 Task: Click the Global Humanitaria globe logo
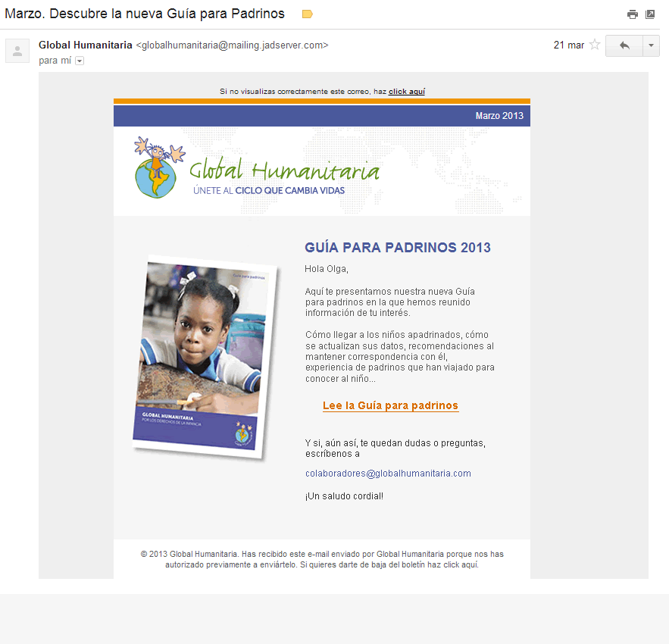(158, 168)
